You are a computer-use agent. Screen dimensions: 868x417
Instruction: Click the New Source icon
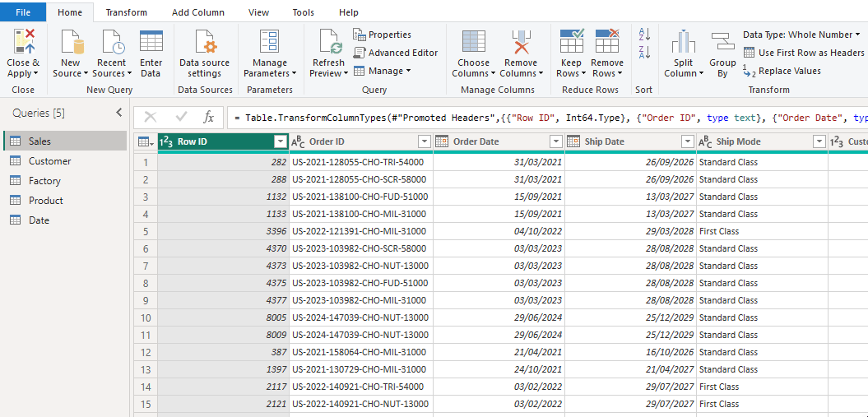(x=72, y=42)
